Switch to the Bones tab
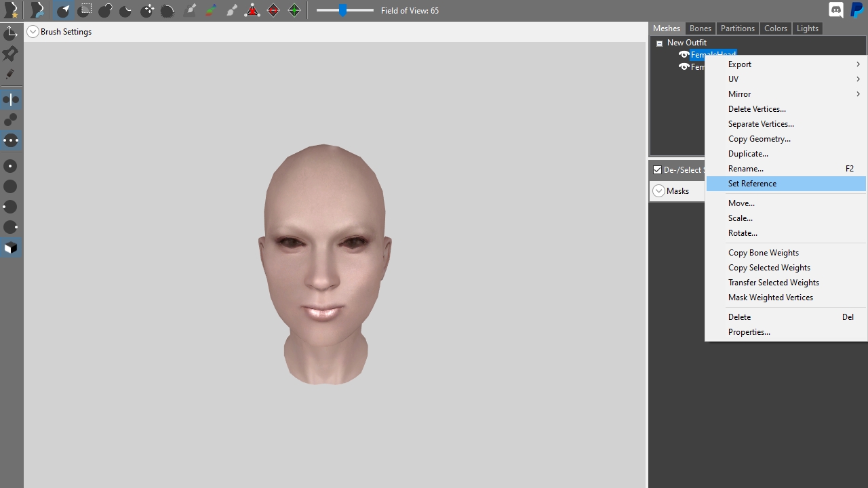 coord(700,28)
